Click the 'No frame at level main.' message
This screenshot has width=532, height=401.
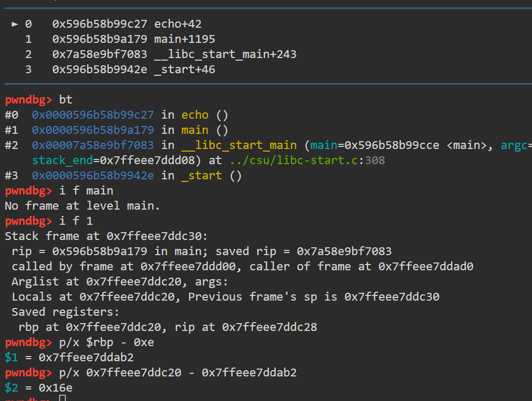(83, 206)
